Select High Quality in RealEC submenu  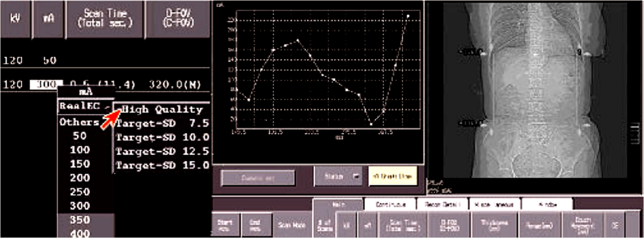click(x=162, y=110)
